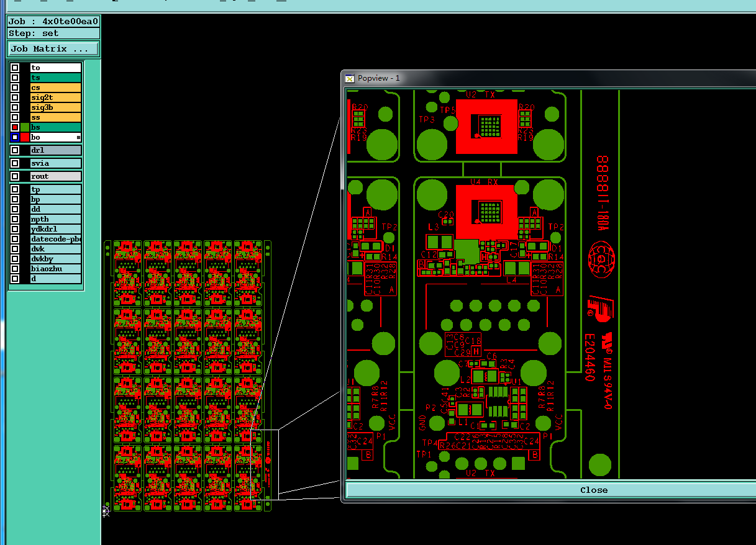
Task: Select the 'bp' layer name
Action: tap(56, 199)
